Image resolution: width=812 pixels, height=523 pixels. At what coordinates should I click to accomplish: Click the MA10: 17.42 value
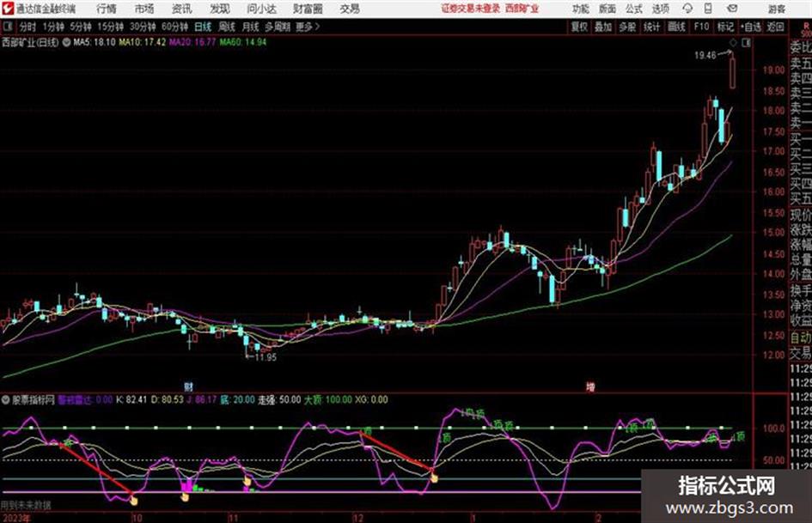tap(143, 42)
